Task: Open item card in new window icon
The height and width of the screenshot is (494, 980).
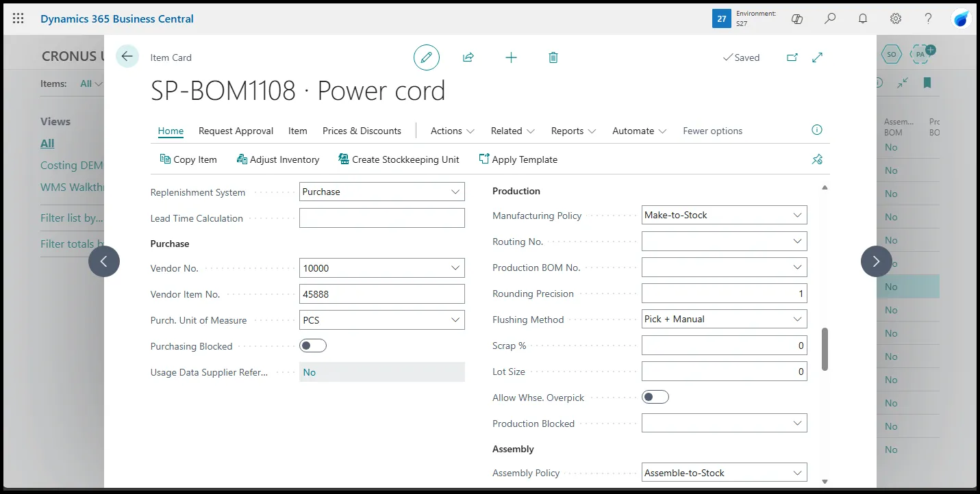Action: [792, 57]
